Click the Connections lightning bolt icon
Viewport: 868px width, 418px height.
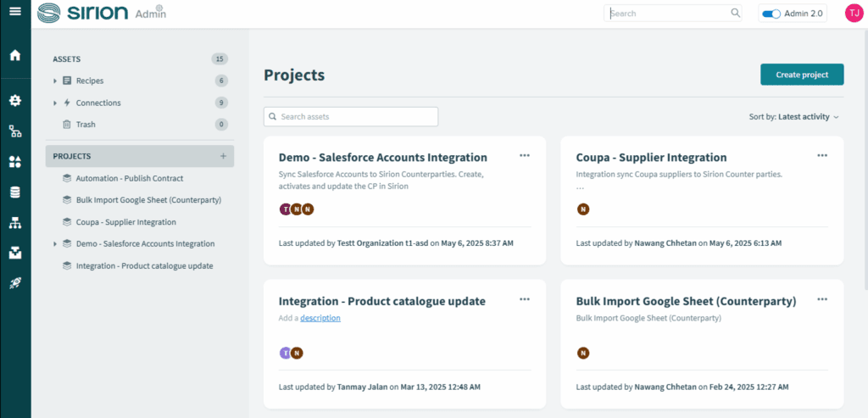(67, 103)
